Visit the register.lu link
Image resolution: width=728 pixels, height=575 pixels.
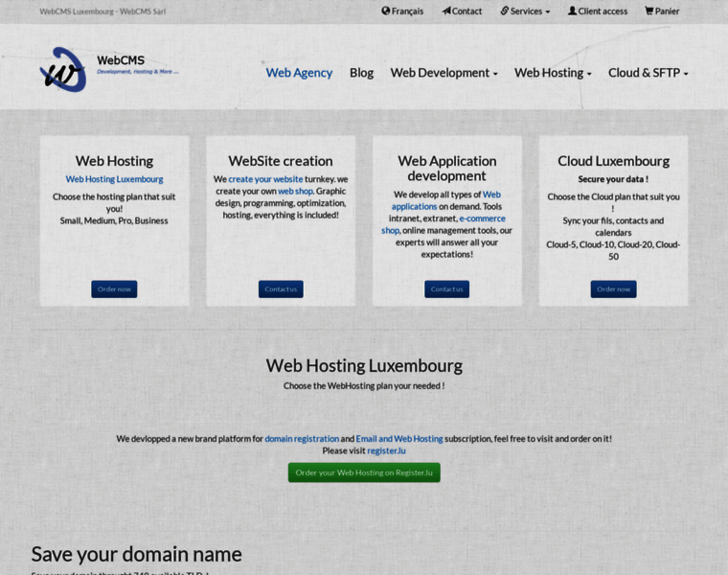[386, 451]
